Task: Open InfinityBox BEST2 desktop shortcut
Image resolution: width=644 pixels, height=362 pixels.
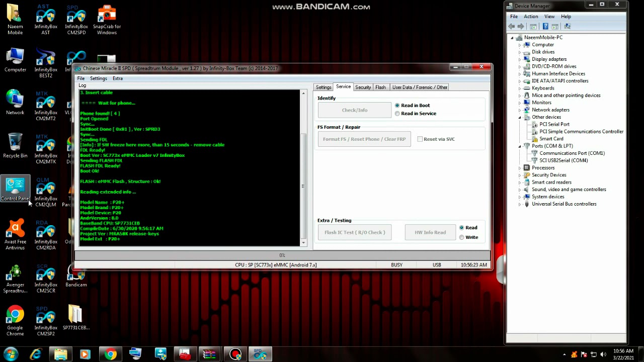Action: tap(45, 63)
